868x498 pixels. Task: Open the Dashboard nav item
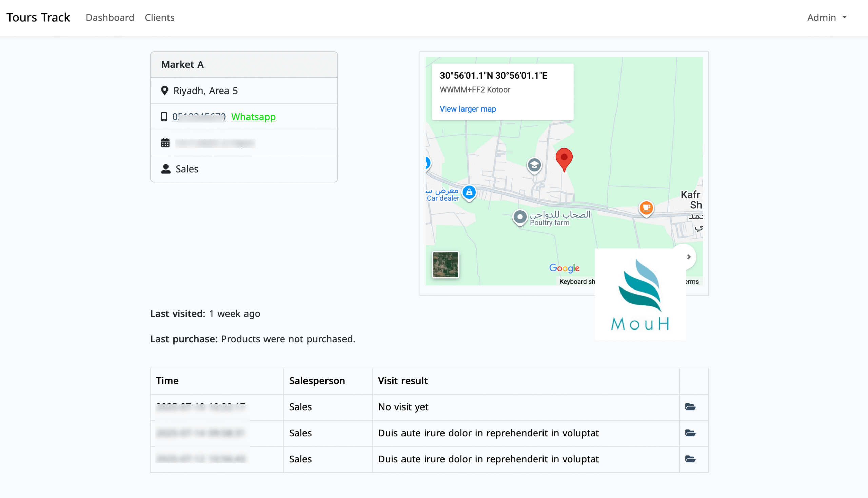pyautogui.click(x=110, y=17)
